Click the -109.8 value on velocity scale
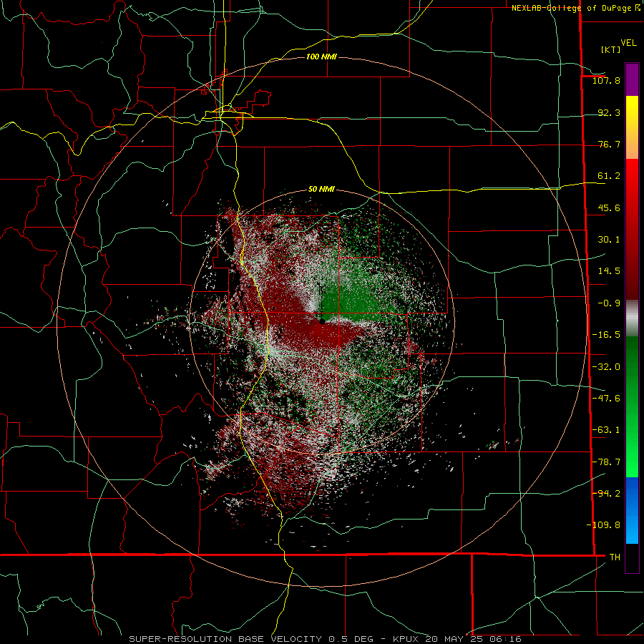 tap(603, 525)
